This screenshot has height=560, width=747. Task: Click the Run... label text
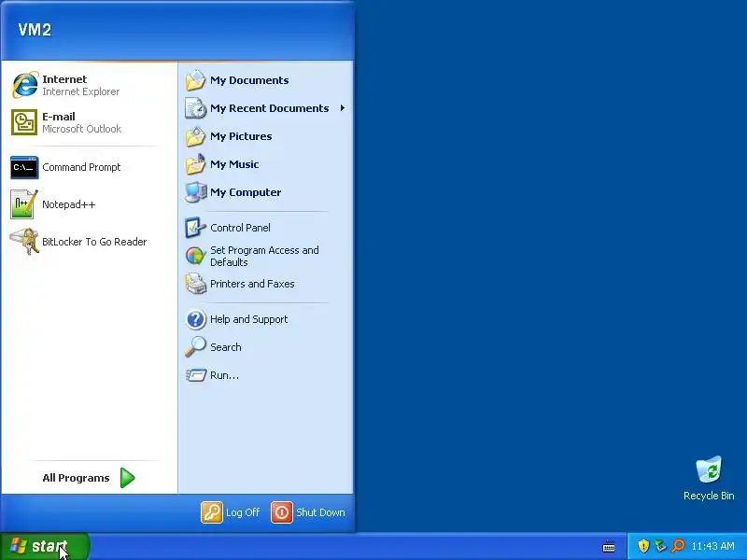pos(224,375)
